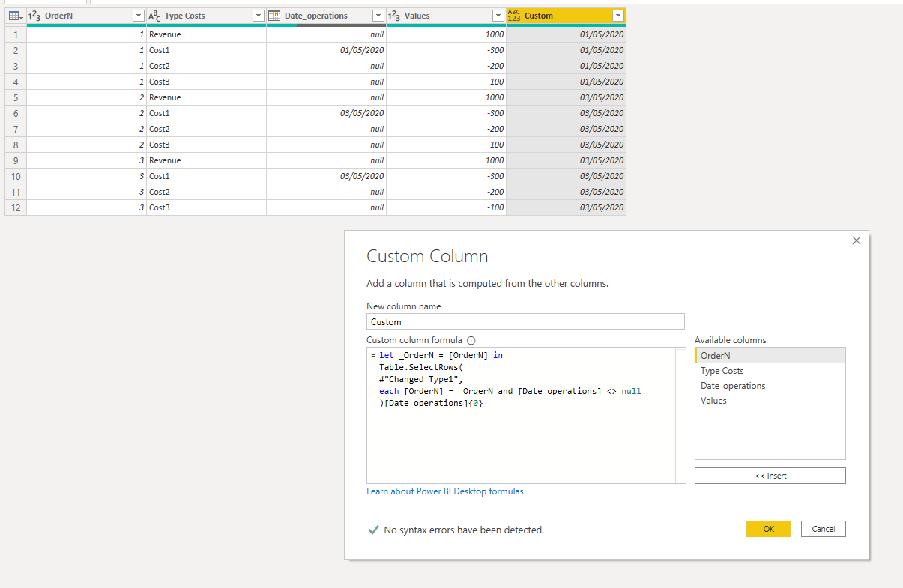Select Date_operations in Available columns list
Viewport: 903px width, 588px height.
click(770, 386)
